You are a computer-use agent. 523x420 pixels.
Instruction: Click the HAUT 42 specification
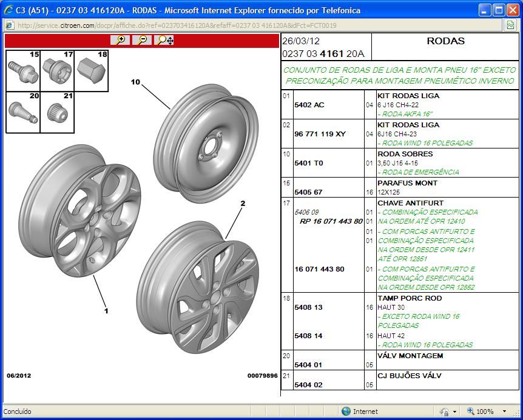[391, 336]
